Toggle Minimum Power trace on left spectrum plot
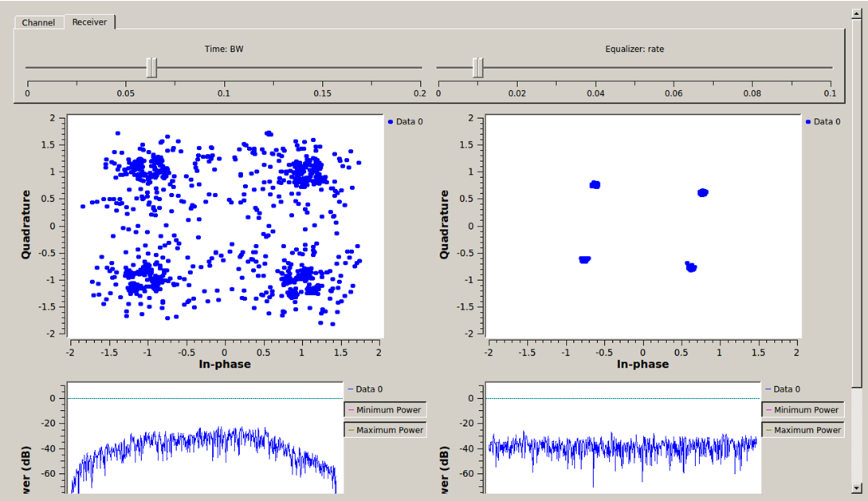 (384, 409)
